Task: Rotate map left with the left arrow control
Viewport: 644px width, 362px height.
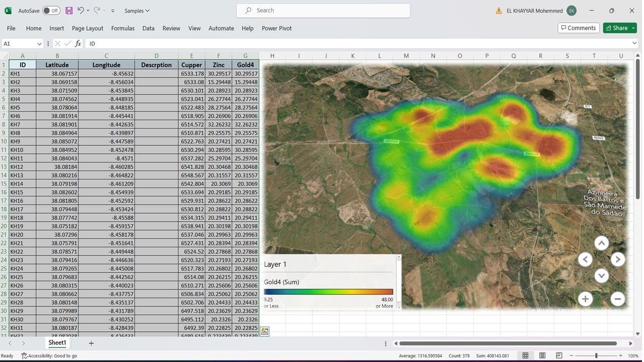Action: tap(585, 259)
